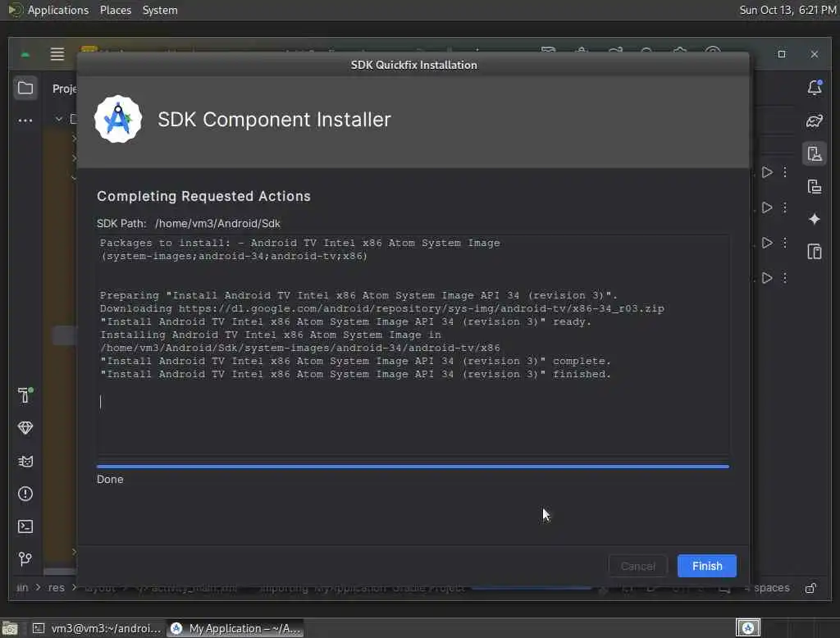Viewport: 840px width, 638px height.
Task: Start the fourth device play button
Action: pyautogui.click(x=767, y=278)
